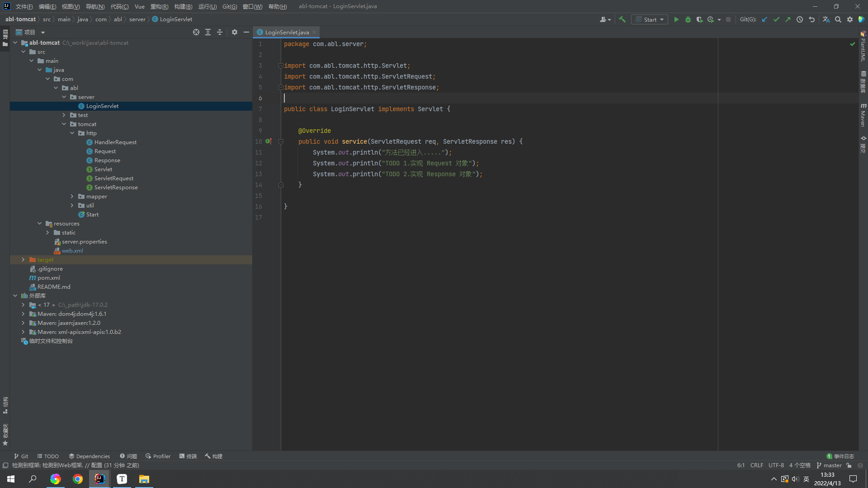This screenshot has width=868, height=488.
Task: Open the 事件日志 panel
Action: tap(840, 456)
